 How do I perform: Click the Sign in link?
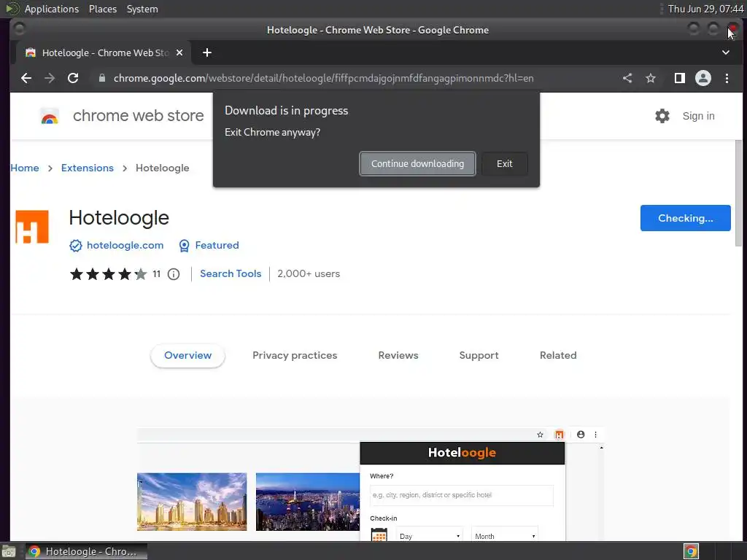[x=698, y=116]
